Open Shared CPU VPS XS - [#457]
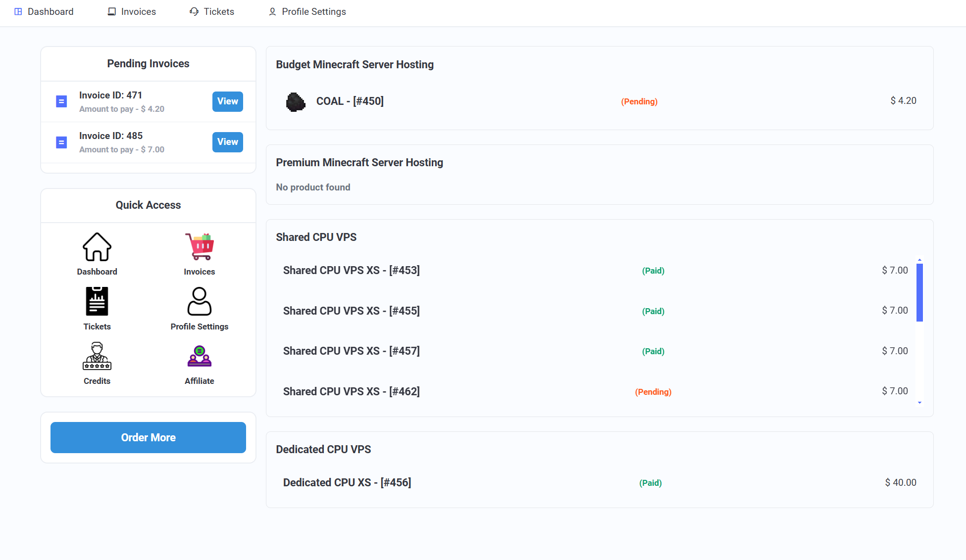Viewport: 966px width, 560px height. pos(352,351)
